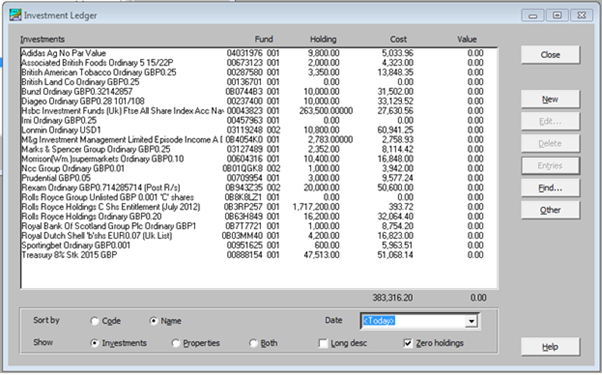
Task: Select Rexam Ordinary (Post R/s) row
Action: coord(259,187)
